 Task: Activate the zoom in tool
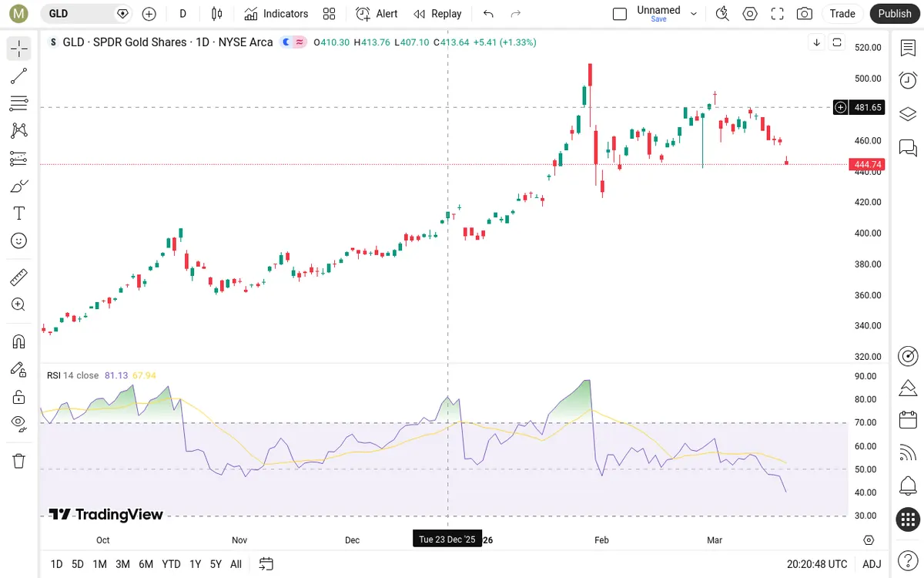(x=19, y=304)
